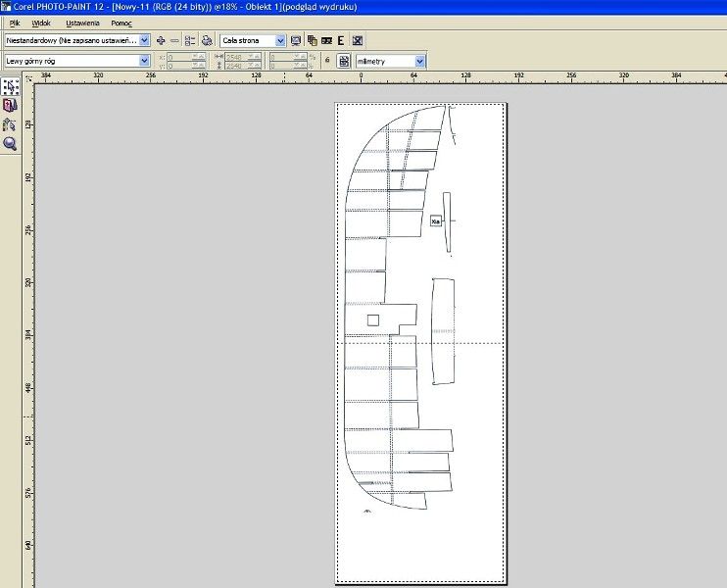
Task: Open the Widok menu
Action: (42, 23)
